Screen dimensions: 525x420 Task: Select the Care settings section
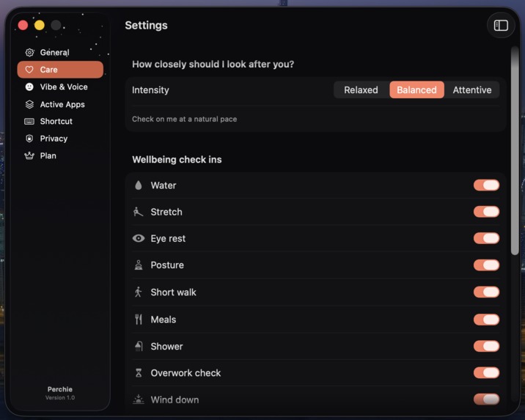(60, 70)
